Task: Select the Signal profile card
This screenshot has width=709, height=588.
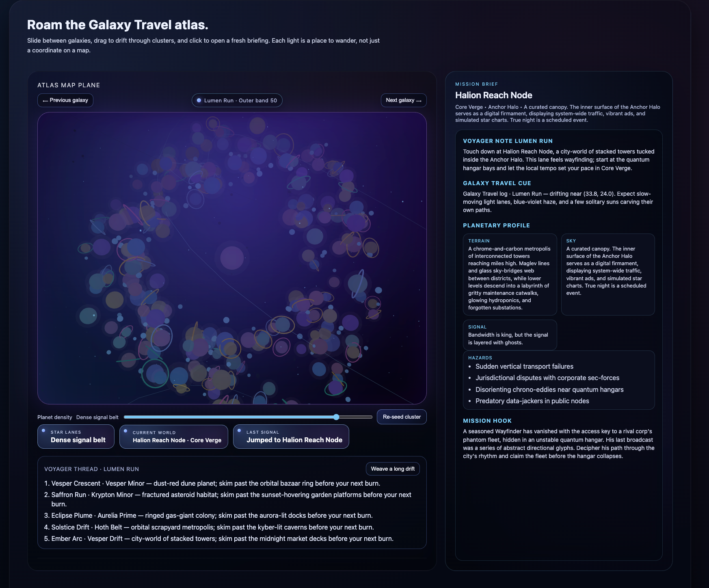Action: [510, 335]
